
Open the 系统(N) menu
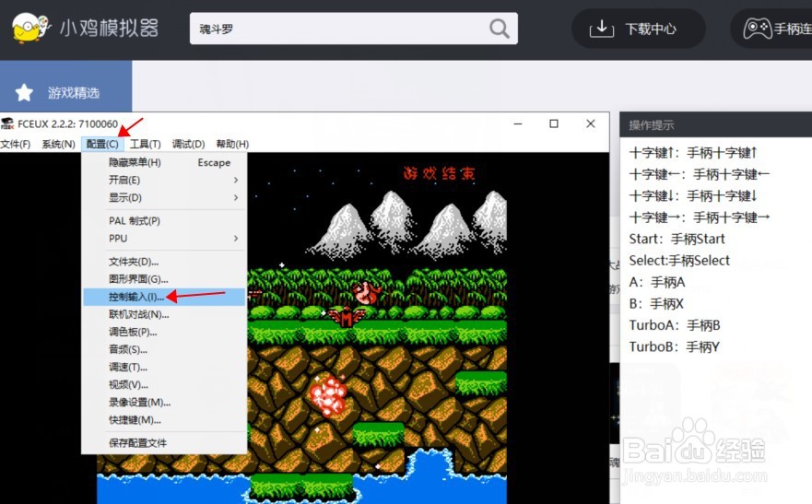click(58, 144)
